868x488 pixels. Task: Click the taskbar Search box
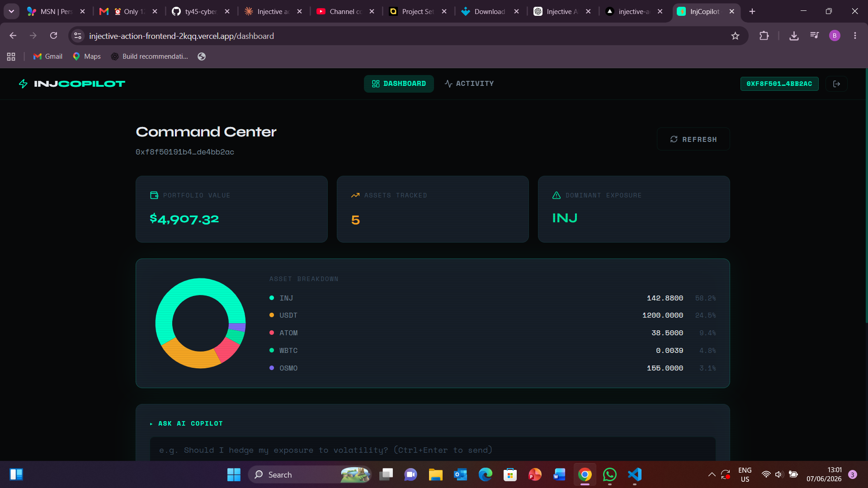pyautogui.click(x=310, y=474)
